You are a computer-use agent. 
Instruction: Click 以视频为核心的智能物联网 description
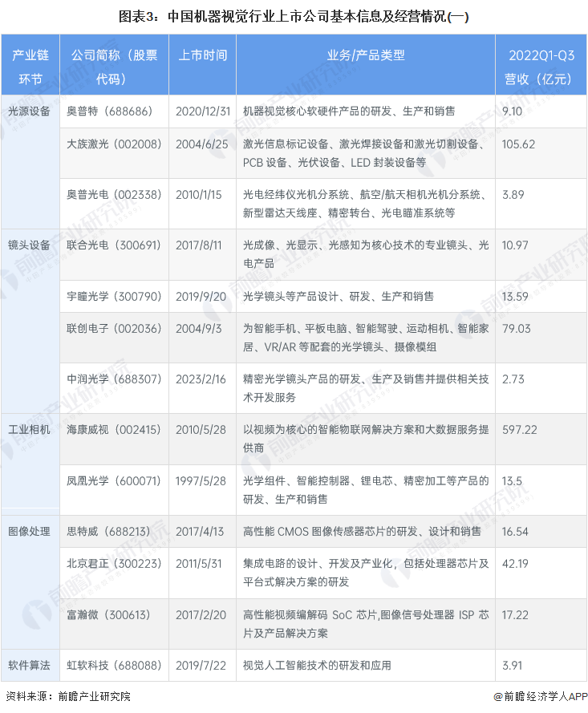click(x=366, y=439)
